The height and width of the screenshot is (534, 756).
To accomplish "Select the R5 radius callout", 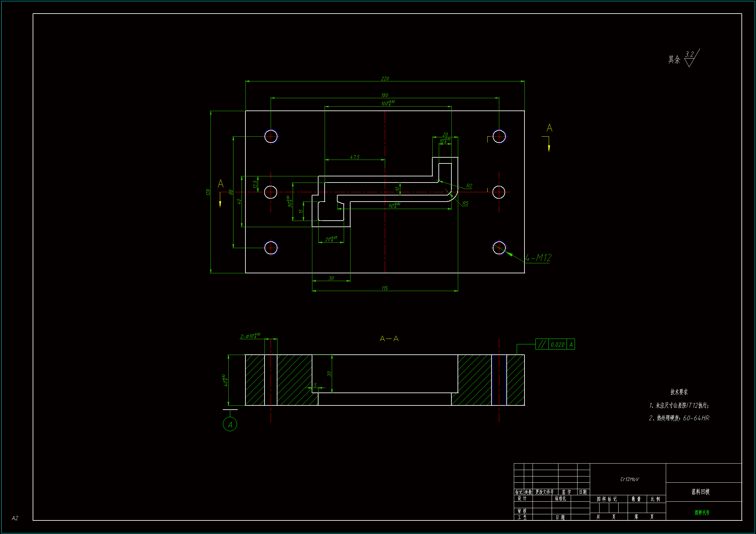I will point(465,203).
